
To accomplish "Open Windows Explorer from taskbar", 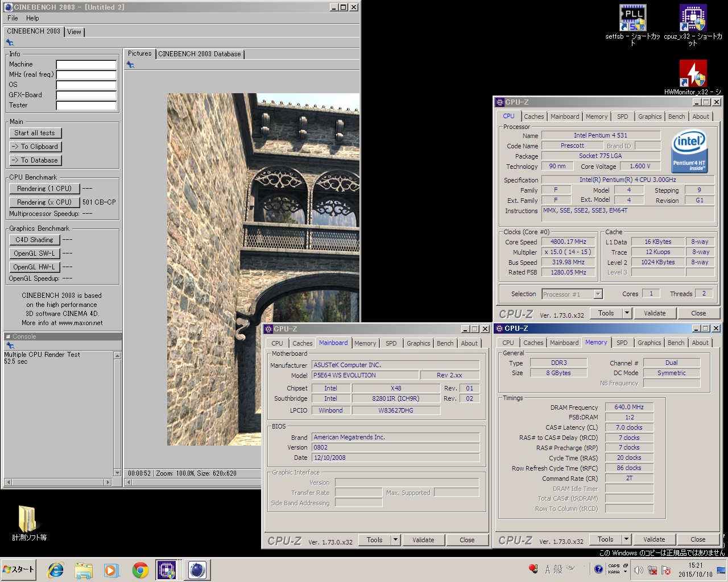I will click(x=84, y=569).
